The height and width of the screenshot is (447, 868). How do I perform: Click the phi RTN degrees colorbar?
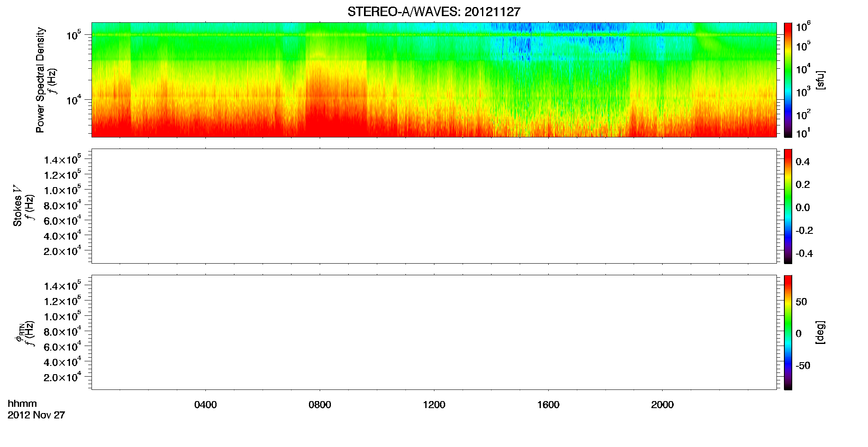[x=788, y=332]
